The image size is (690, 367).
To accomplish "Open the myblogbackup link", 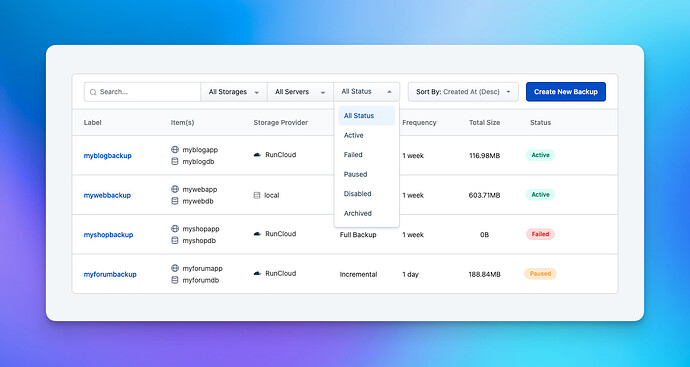I will pyautogui.click(x=107, y=156).
